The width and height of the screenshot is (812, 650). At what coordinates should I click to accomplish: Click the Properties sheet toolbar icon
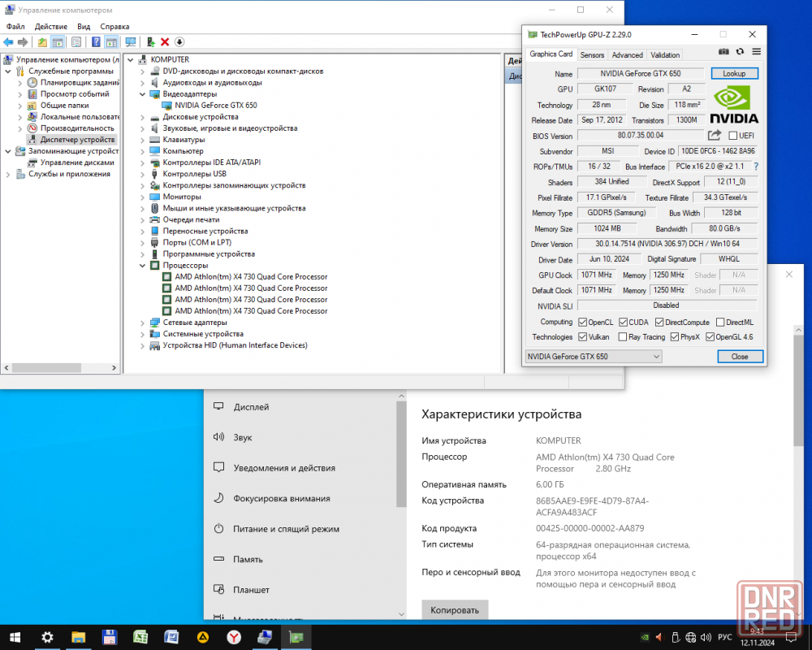(x=76, y=42)
